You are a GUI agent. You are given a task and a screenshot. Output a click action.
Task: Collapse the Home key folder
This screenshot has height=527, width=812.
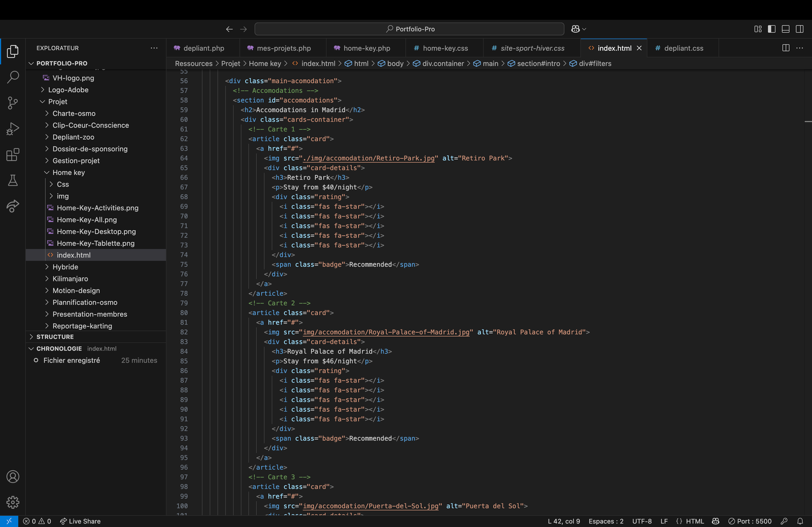tap(96, 172)
